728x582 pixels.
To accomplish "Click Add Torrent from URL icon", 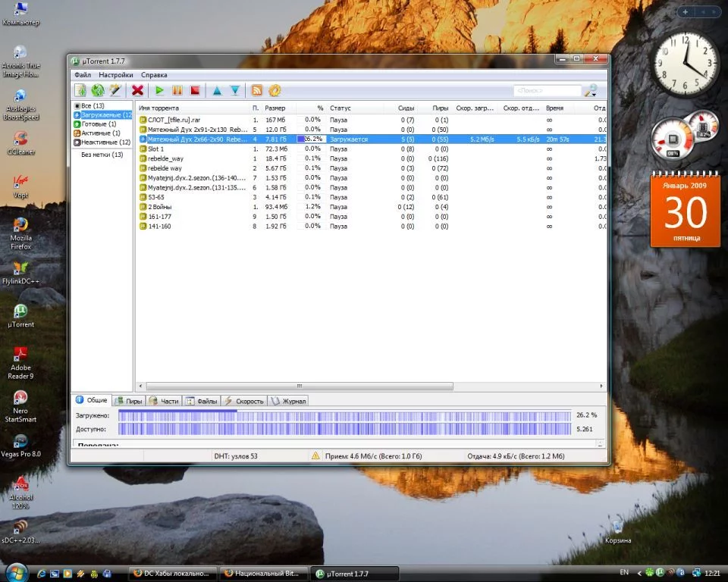I will tap(98, 90).
